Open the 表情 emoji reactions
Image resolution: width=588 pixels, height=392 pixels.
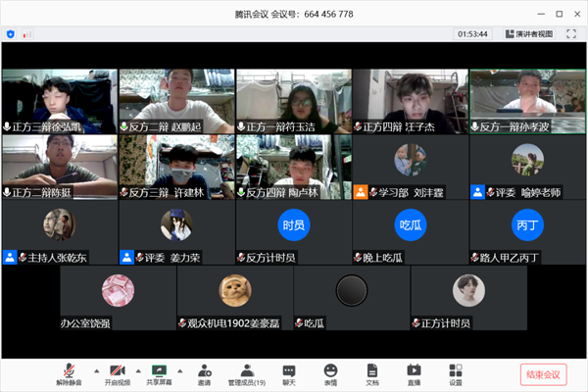coord(330,374)
